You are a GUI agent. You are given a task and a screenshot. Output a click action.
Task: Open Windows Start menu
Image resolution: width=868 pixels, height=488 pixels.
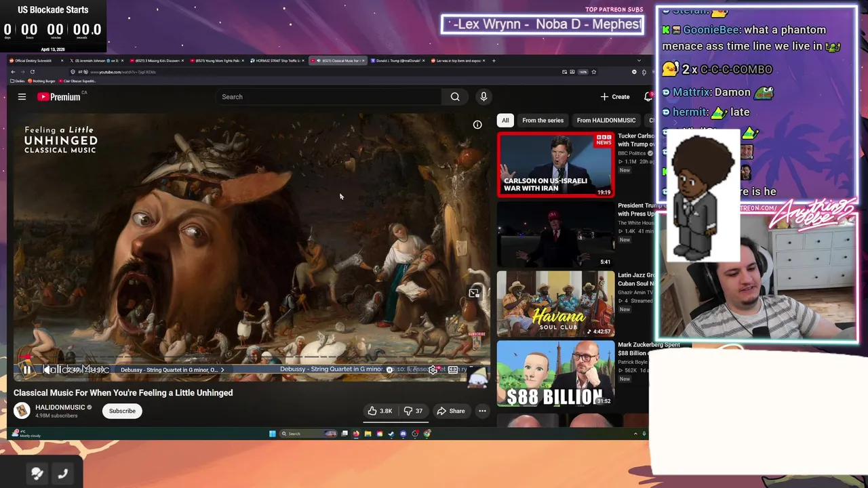(x=273, y=434)
